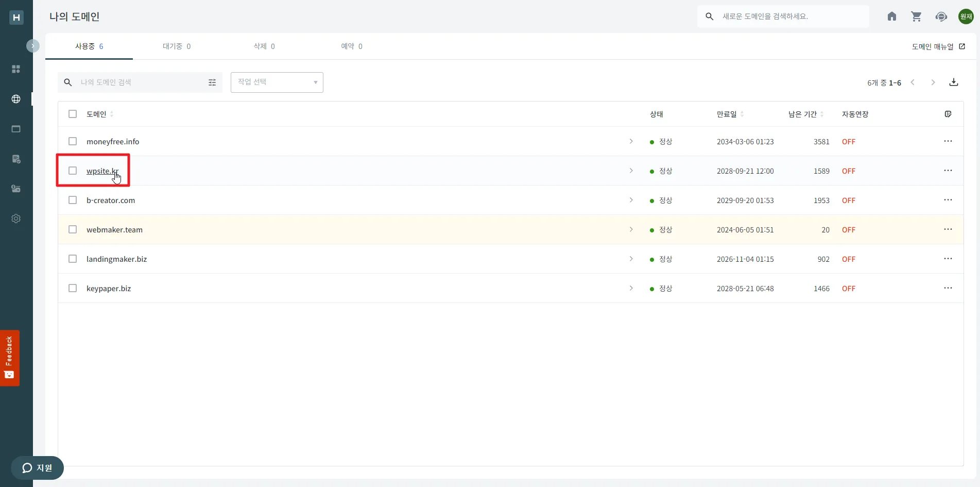Check the b-creator.com checkbox
The height and width of the screenshot is (487, 980).
[x=73, y=200]
